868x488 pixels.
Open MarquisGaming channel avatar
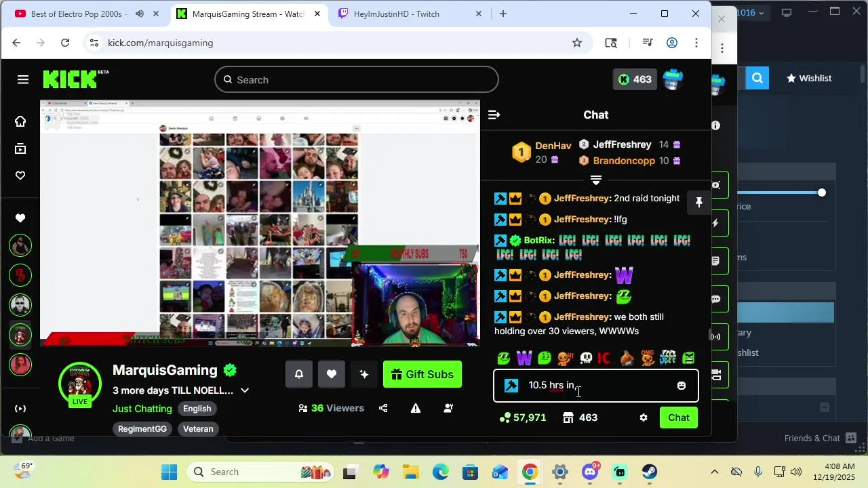tap(80, 384)
